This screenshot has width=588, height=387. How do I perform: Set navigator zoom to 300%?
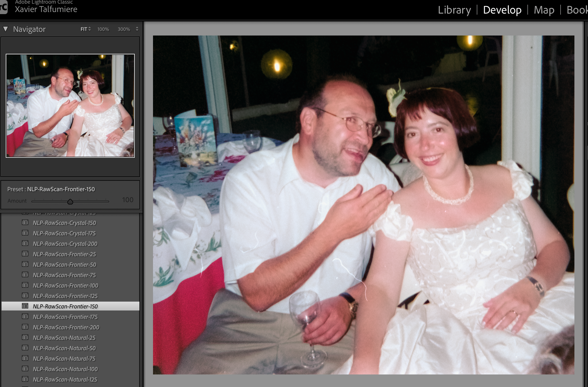point(124,29)
